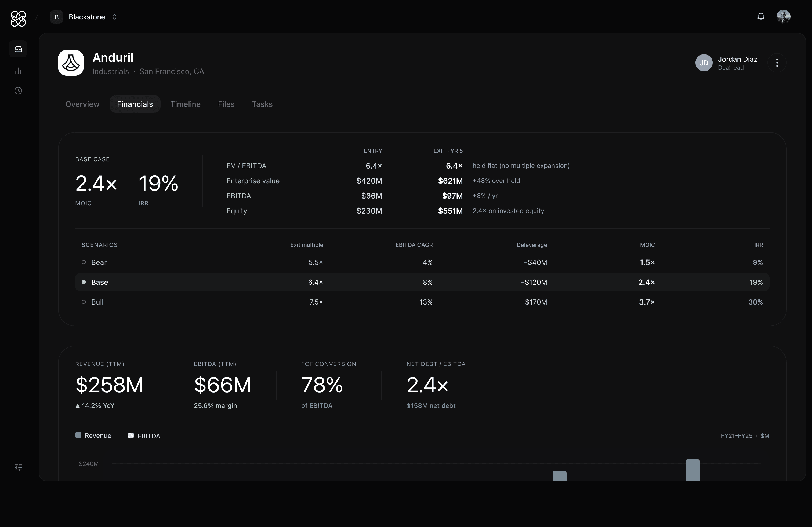Image resolution: width=812 pixels, height=527 pixels.
Task: Click the Anduril company title
Action: 113,58
